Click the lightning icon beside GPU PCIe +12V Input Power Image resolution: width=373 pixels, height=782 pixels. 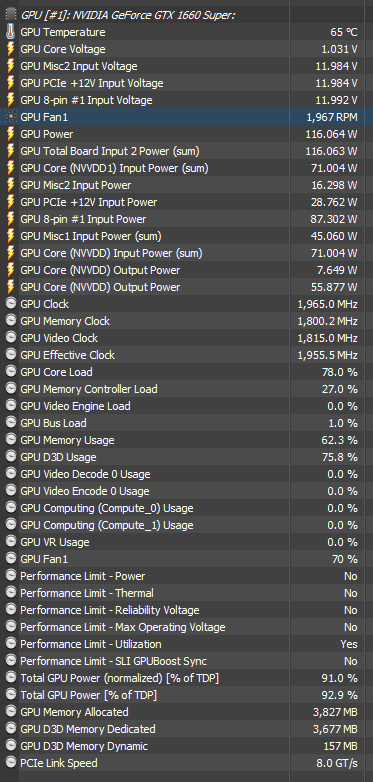coord(10,202)
